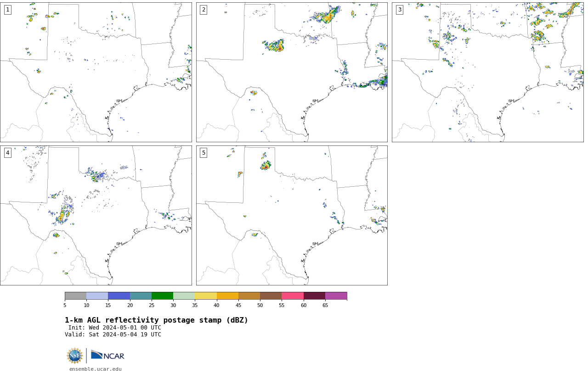Select the purple 65+ dBZ swatch
This screenshot has width=588, height=374.
336,296
